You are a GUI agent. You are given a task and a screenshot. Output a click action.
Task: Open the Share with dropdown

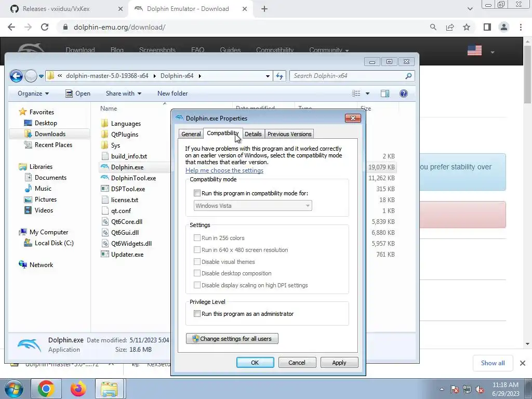(124, 94)
